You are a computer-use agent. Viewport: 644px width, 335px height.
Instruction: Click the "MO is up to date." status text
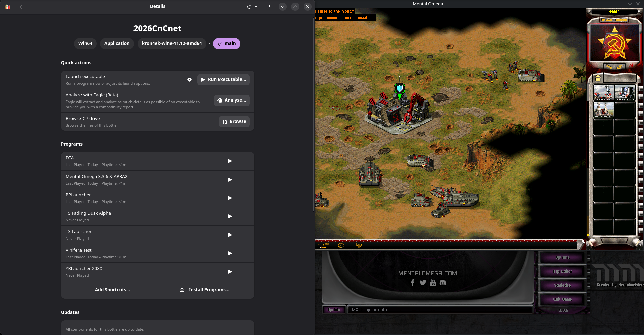coord(370,310)
